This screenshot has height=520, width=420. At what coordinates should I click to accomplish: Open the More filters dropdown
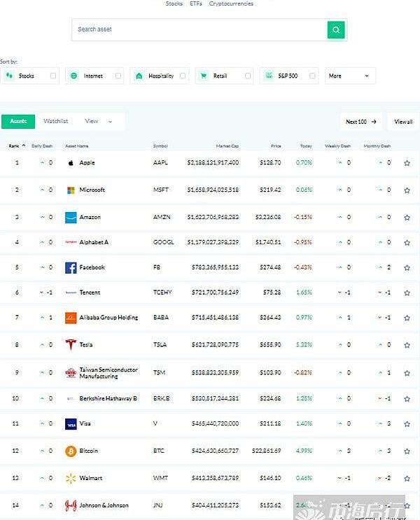(x=350, y=76)
